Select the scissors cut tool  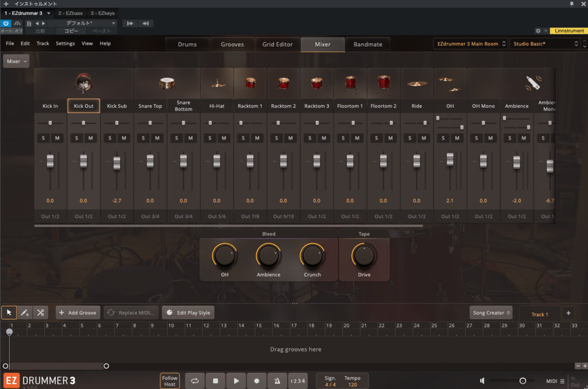click(40, 313)
